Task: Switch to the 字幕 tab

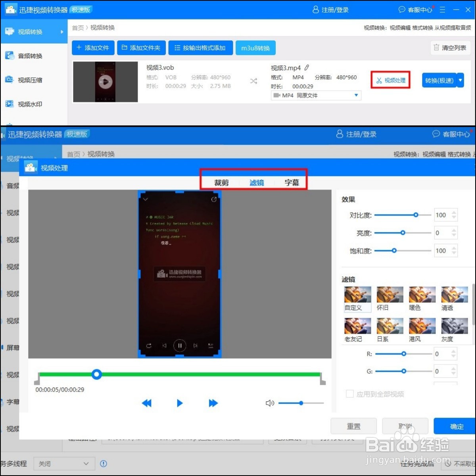Action: point(292,182)
